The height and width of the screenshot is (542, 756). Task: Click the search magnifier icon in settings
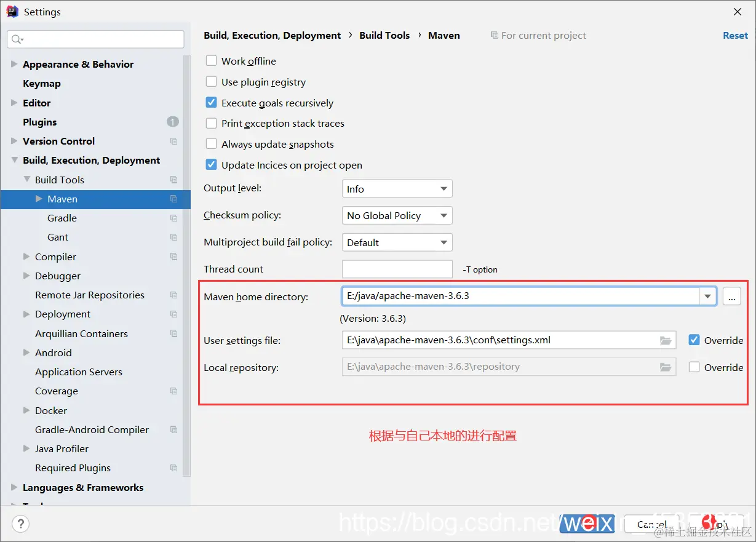(16, 39)
